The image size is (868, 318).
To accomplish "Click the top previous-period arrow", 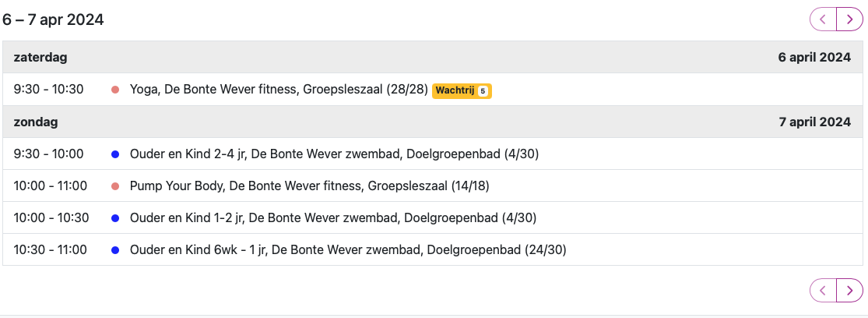I will 823,19.
